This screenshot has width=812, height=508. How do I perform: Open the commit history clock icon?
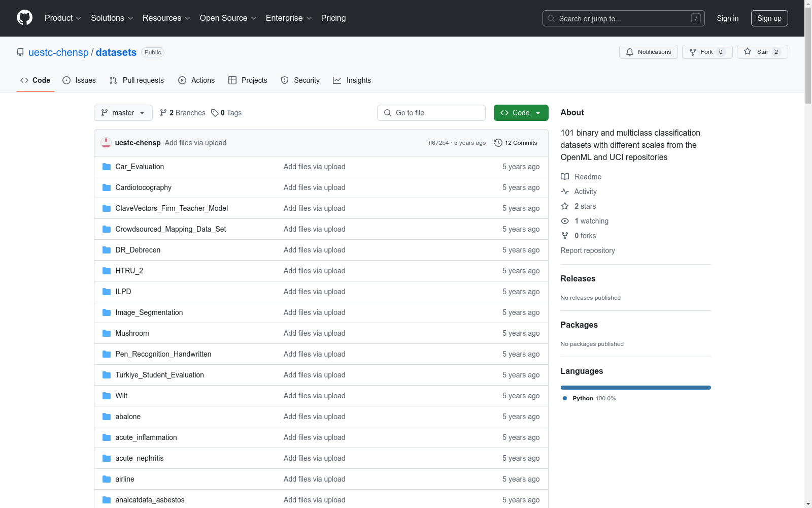pos(498,143)
